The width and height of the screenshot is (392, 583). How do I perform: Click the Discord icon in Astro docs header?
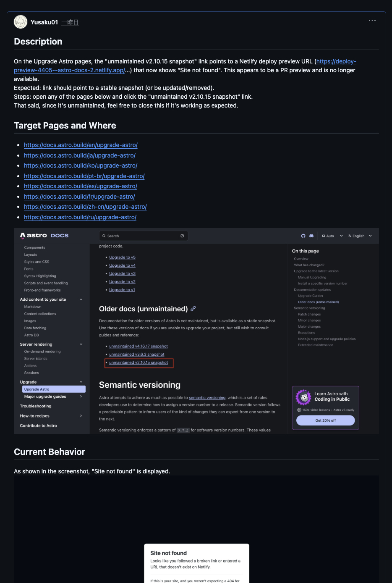[x=311, y=236]
